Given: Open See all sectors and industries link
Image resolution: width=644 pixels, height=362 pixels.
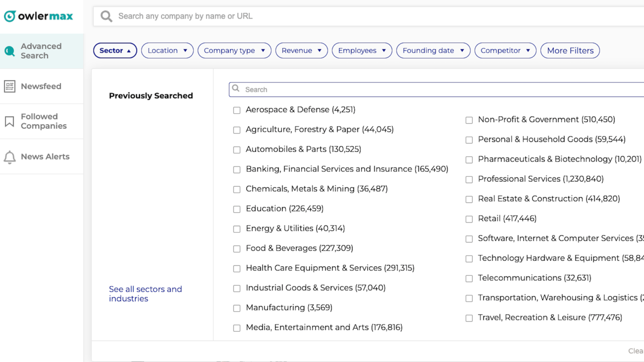Looking at the screenshot, I should 145,293.
